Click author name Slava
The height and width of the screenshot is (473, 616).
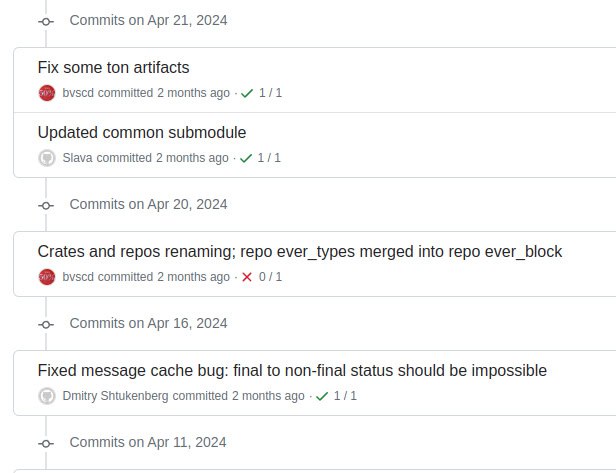[x=77, y=158]
